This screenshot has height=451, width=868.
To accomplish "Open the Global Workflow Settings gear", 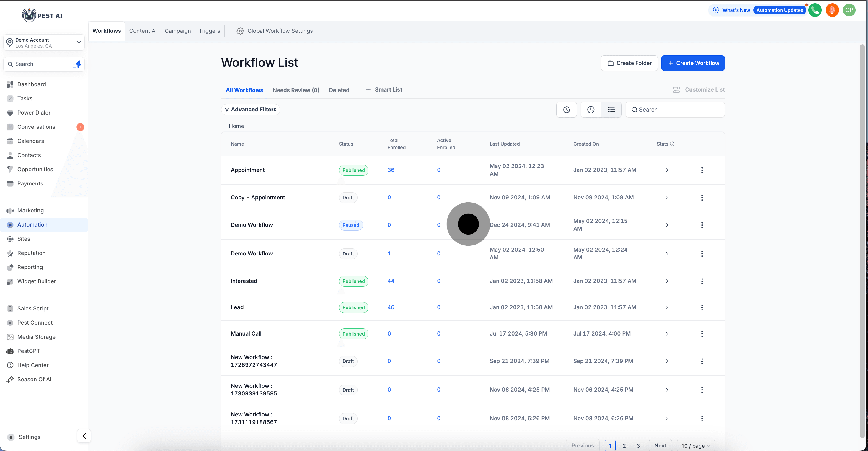I will [240, 31].
